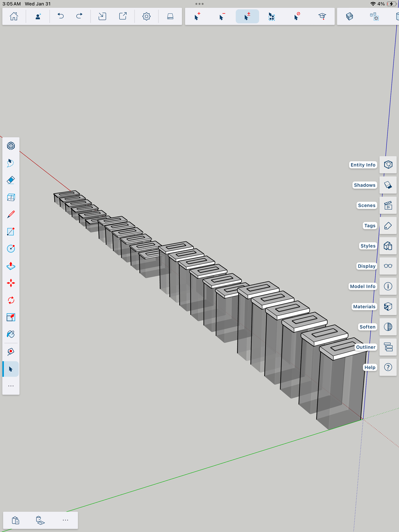The image size is (399, 532).
Task: Open the Materials panel icon
Action: coord(388,307)
